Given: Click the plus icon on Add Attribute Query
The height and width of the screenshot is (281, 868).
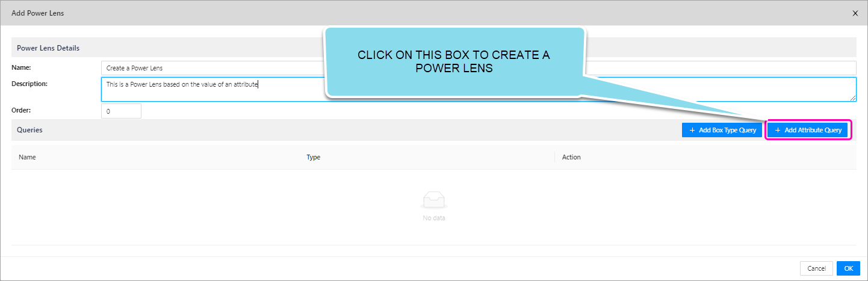Looking at the screenshot, I should [778, 130].
